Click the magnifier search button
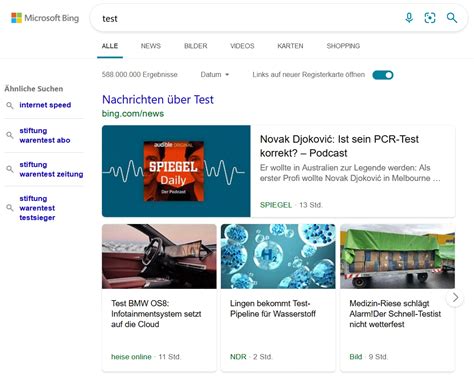The width and height of the screenshot is (474, 378). coord(452,18)
